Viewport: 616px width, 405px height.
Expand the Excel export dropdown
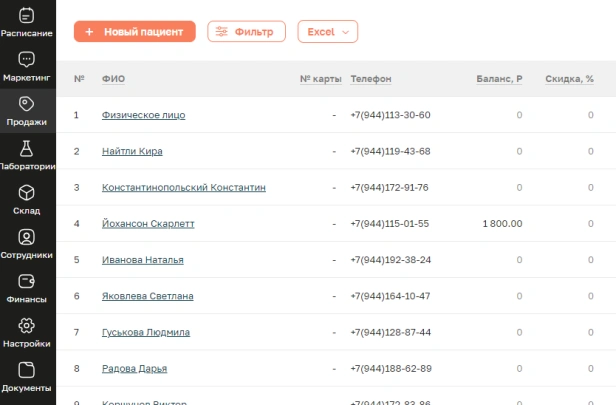(327, 32)
